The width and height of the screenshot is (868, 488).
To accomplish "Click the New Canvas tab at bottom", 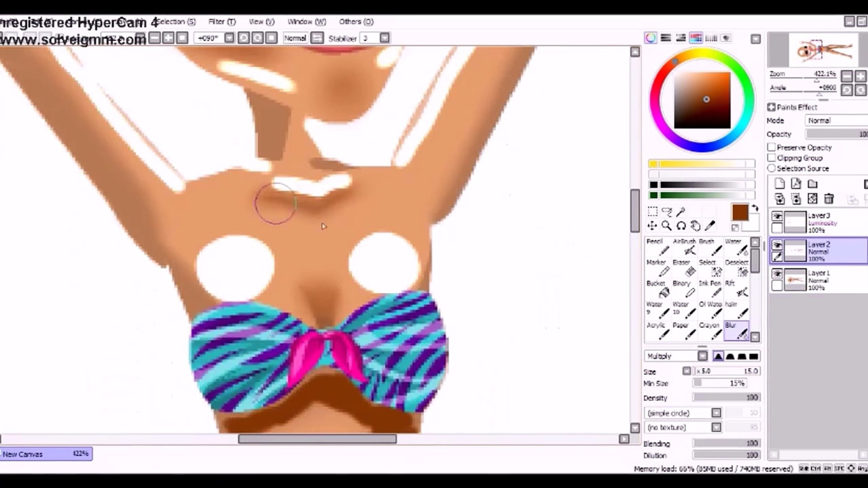I will pyautogui.click(x=45, y=454).
